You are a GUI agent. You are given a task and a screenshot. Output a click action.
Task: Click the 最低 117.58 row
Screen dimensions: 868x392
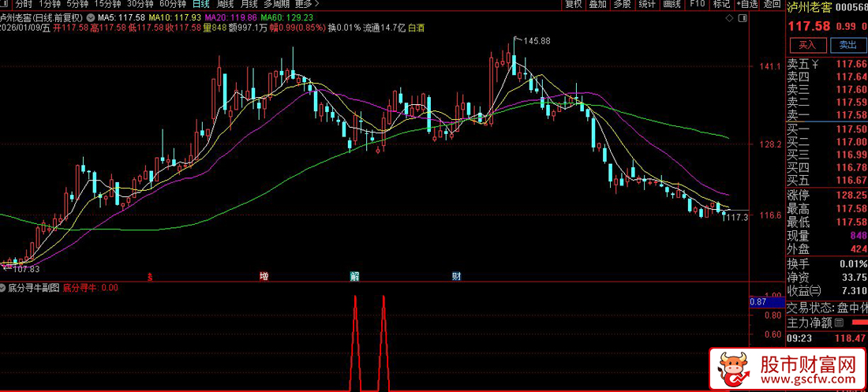827,222
